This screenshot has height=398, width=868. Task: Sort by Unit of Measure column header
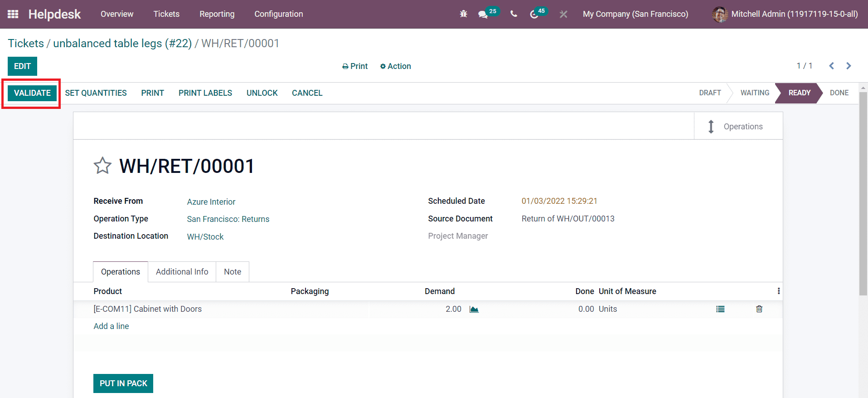click(x=627, y=291)
